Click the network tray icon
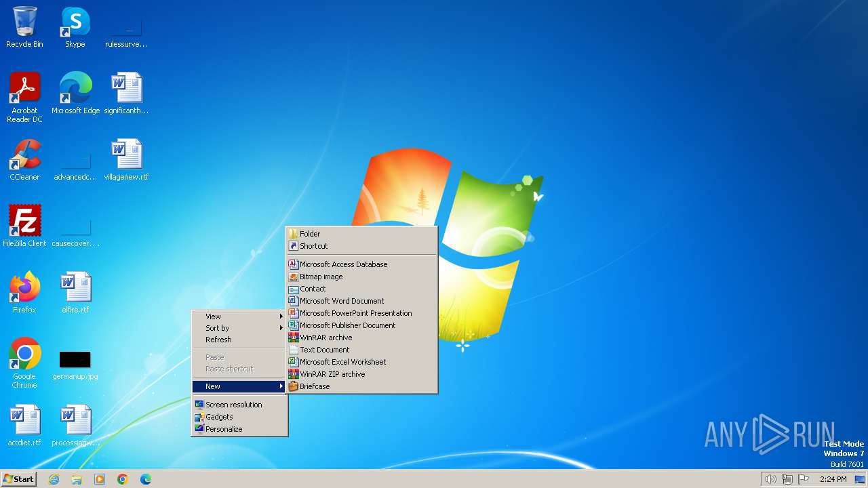Image resolution: width=868 pixels, height=488 pixels. [x=787, y=479]
